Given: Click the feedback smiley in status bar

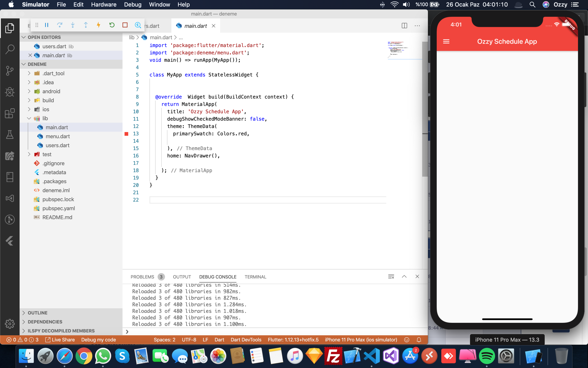Looking at the screenshot, I should (x=407, y=340).
